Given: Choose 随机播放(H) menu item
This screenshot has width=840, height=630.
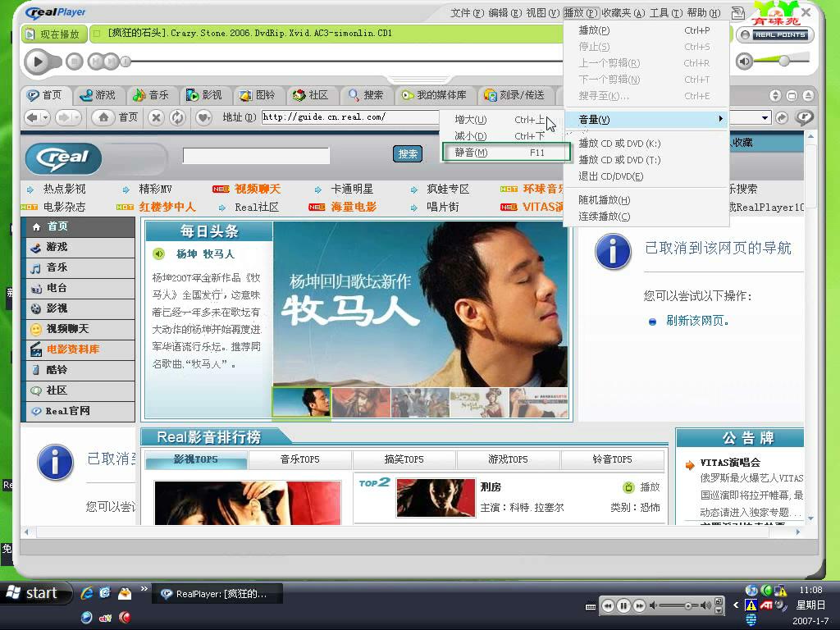Looking at the screenshot, I should coord(646,200).
